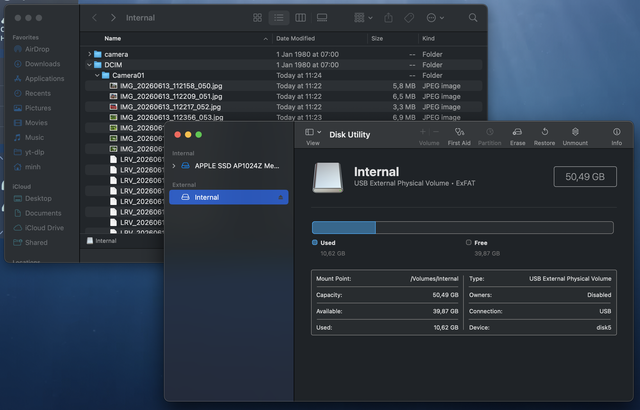The image size is (640, 410).
Task: Open Downloads in Finder sidebar
Action: click(42, 64)
